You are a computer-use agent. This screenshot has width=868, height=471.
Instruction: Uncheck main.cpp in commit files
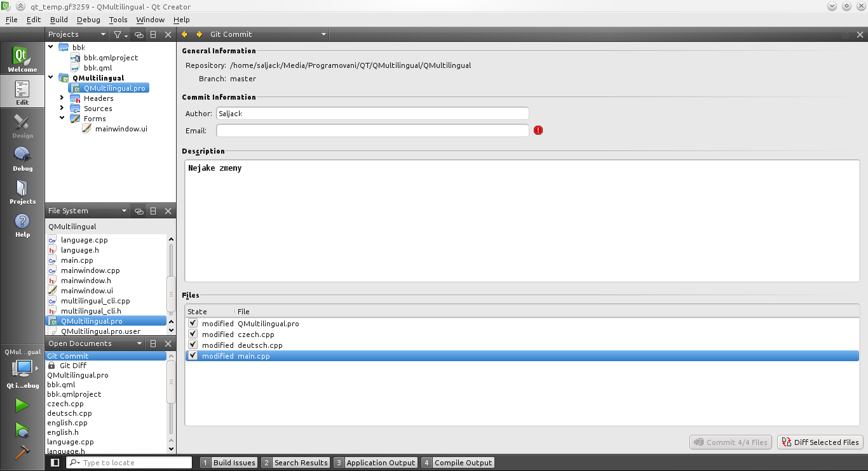(193, 355)
